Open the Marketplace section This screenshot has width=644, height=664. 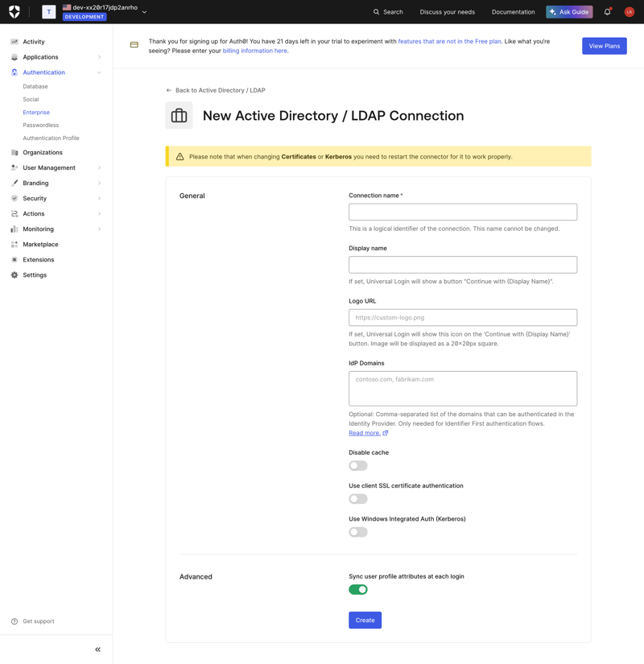[x=39, y=244]
